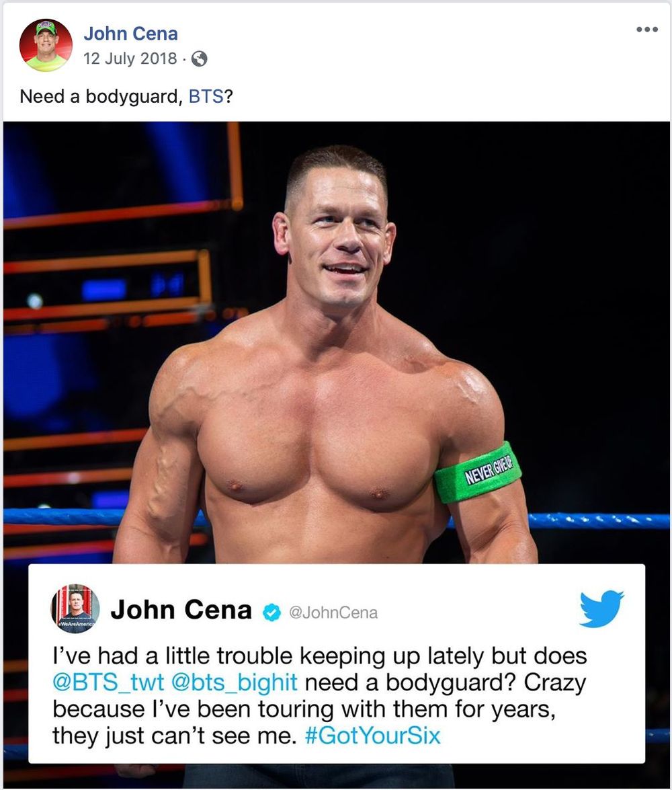Open the @BTS_twt mention
The height and width of the screenshot is (790, 672).
pyautogui.click(x=108, y=682)
